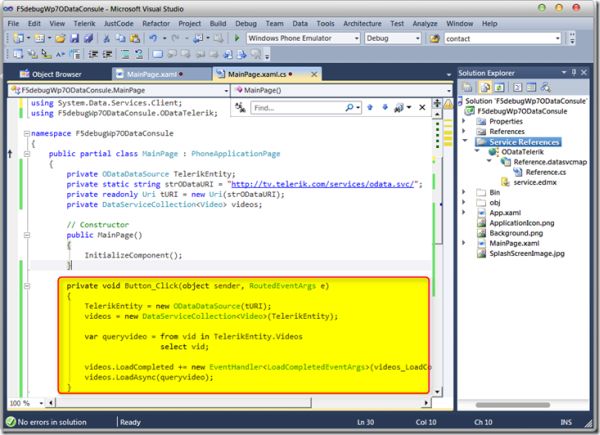
Task: Pin the Solution Explorer panel
Action: click(572, 74)
